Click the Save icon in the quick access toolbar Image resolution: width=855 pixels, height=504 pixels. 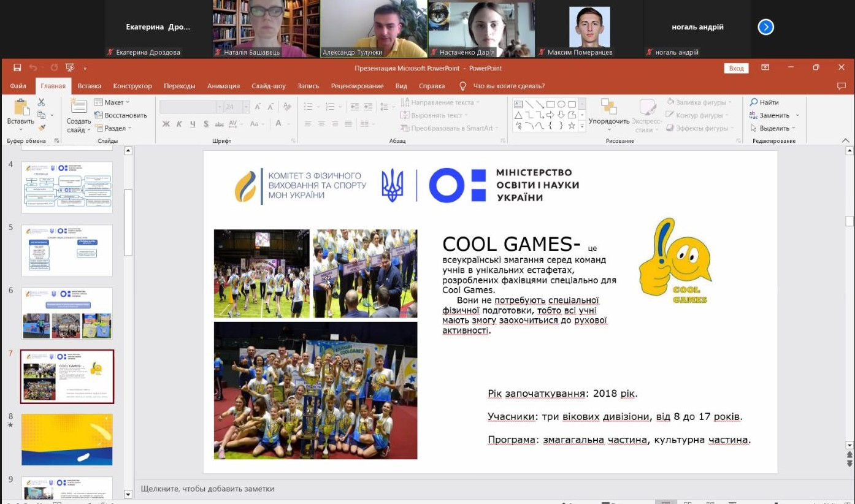(x=17, y=68)
